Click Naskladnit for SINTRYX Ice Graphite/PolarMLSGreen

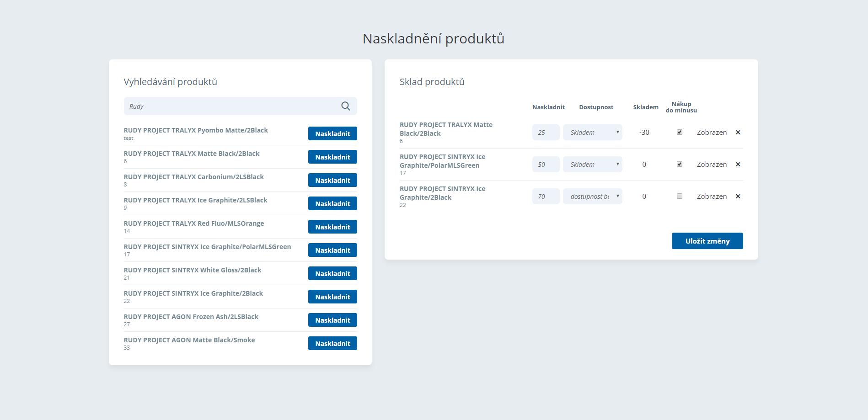pos(332,250)
